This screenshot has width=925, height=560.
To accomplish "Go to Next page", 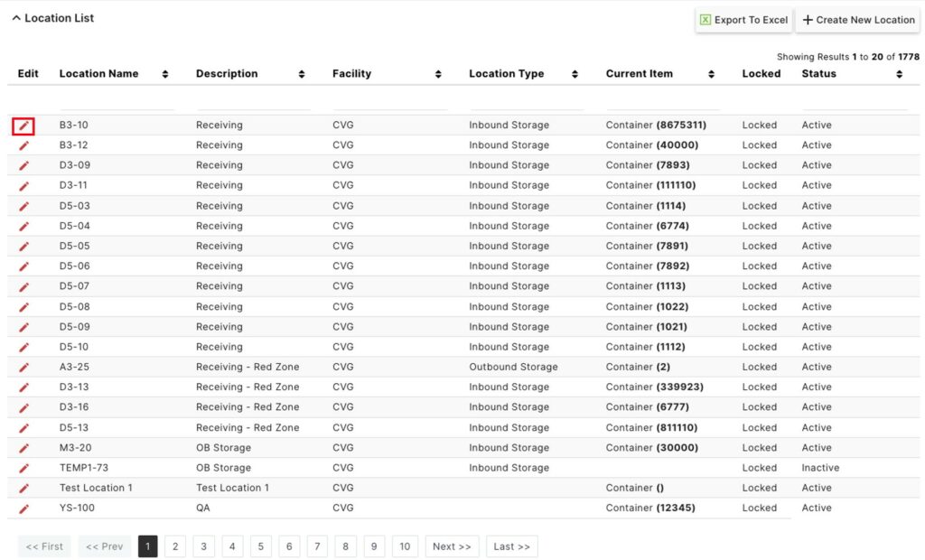I will coord(452,546).
